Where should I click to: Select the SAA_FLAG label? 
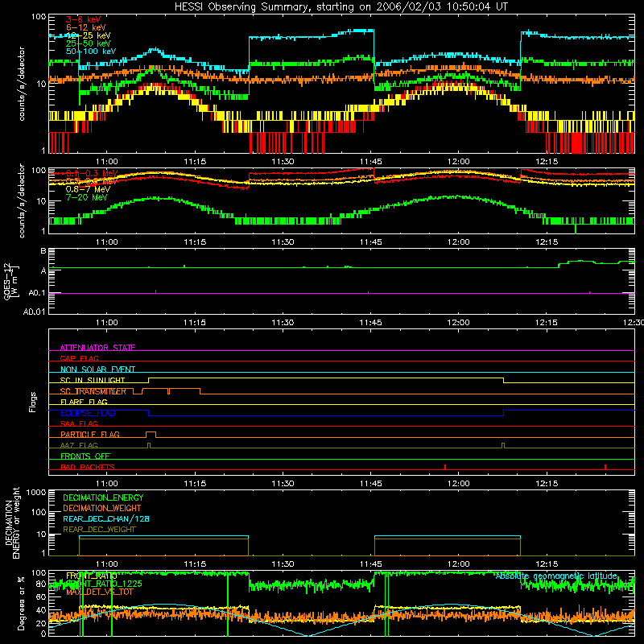pos(79,423)
